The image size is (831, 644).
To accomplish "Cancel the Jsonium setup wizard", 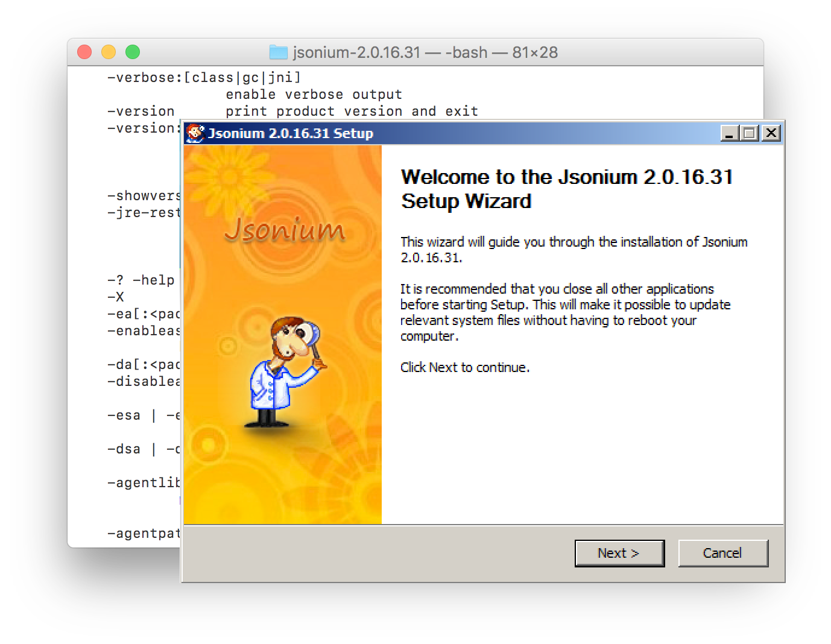I will coord(723,553).
